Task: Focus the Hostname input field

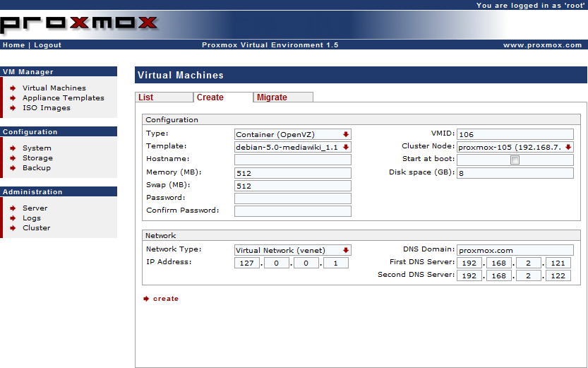Action: [x=292, y=160]
